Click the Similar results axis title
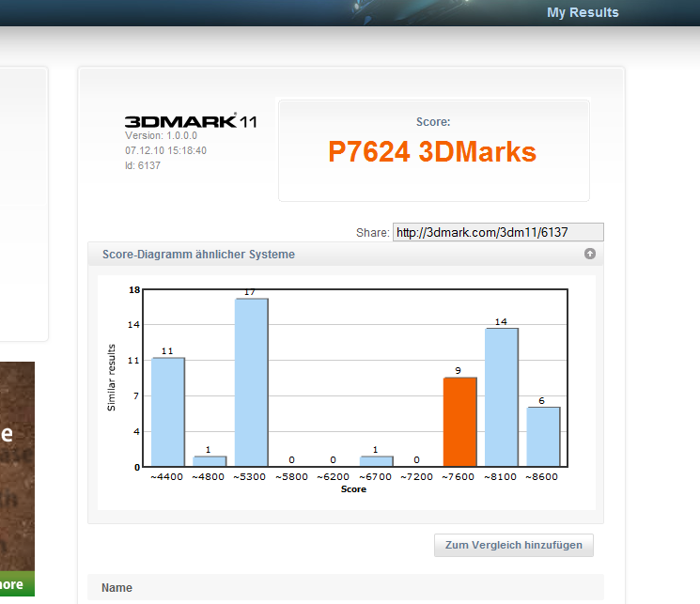Image resolution: width=700 pixels, height=604 pixels. coord(111,378)
